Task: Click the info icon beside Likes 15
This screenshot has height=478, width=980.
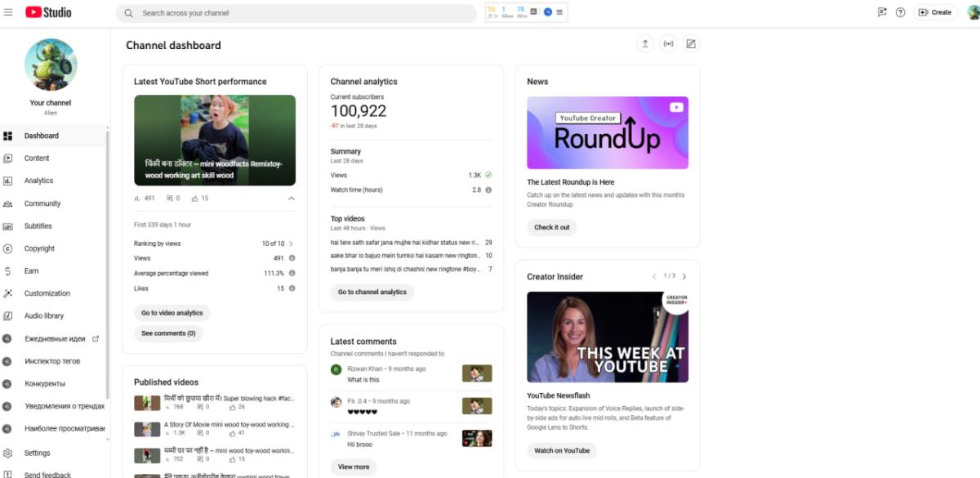Action: (x=292, y=288)
